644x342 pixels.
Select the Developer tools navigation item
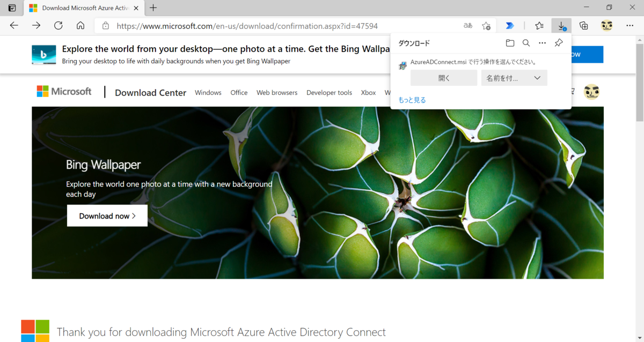click(x=329, y=92)
